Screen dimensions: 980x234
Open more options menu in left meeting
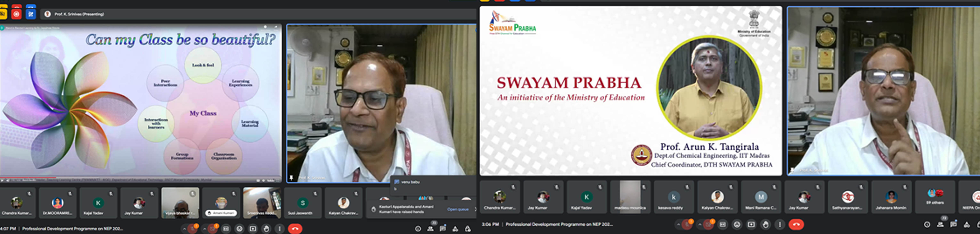tap(280, 229)
